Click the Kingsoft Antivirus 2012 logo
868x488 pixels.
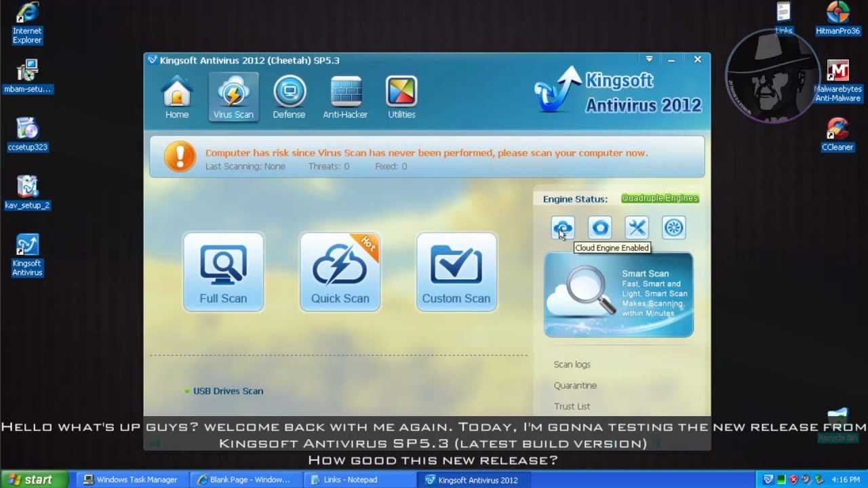click(x=618, y=91)
